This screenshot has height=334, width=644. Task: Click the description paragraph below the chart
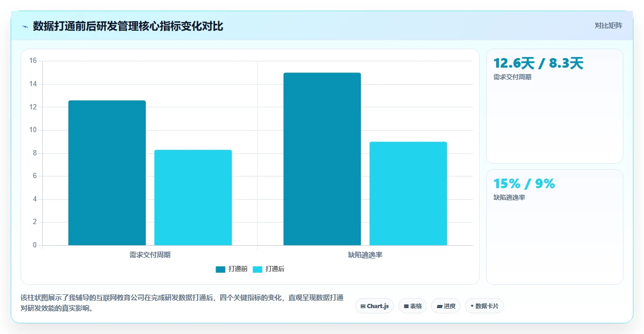pyautogui.click(x=182, y=303)
